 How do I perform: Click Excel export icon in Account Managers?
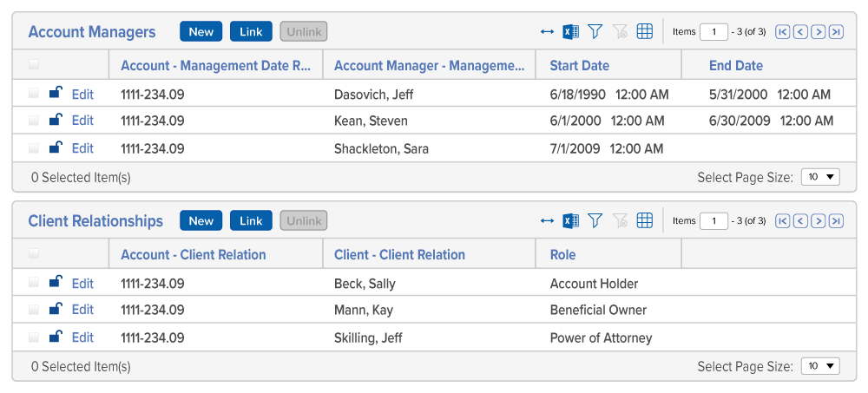570,32
